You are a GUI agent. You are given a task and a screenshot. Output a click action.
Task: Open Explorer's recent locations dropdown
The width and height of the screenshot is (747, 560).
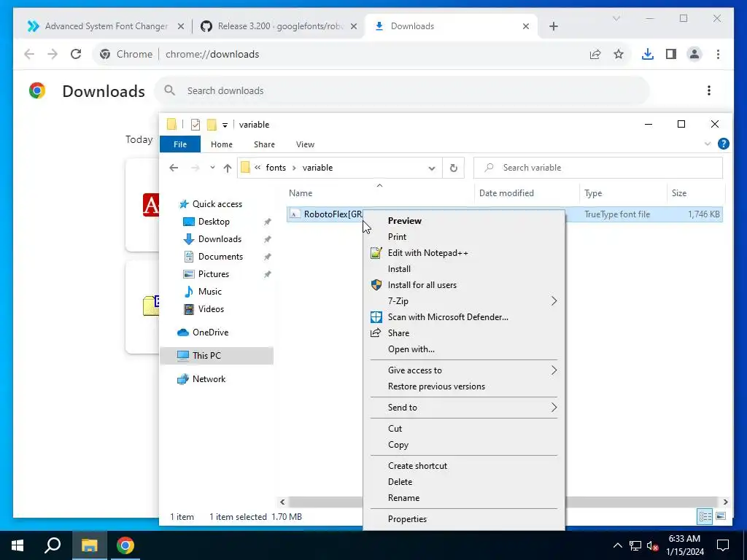pos(212,168)
